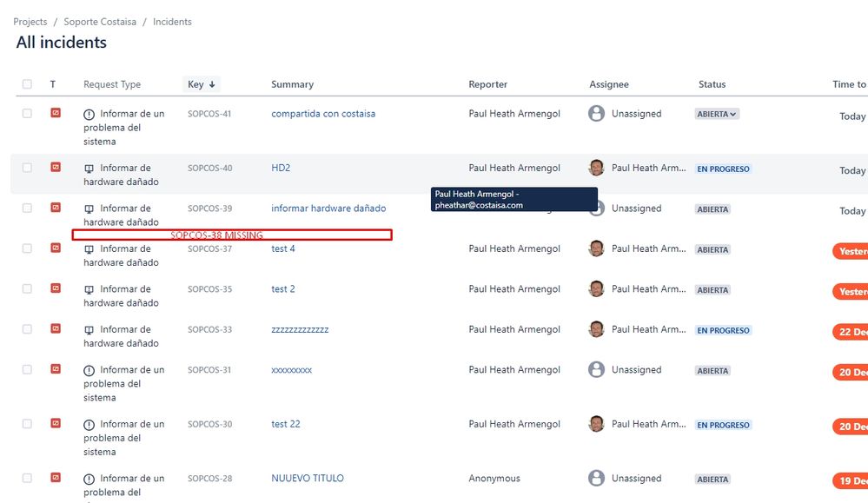Click the incident type icon for SOPCOS-35

56,288
